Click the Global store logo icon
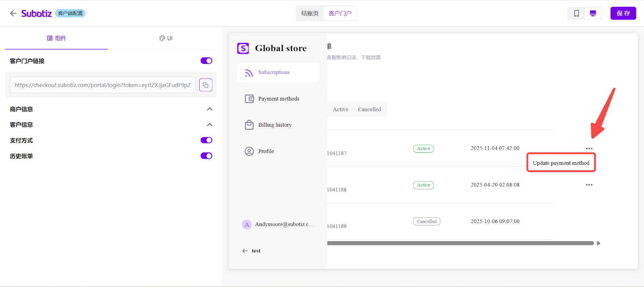Viewport: 644px width, 287px height. pyautogui.click(x=243, y=48)
